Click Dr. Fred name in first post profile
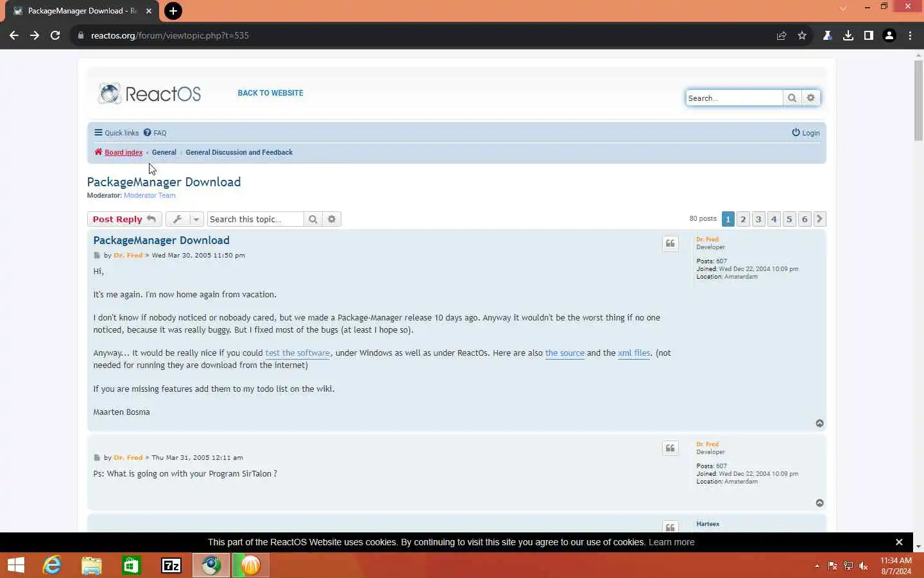The image size is (924, 578). click(707, 239)
